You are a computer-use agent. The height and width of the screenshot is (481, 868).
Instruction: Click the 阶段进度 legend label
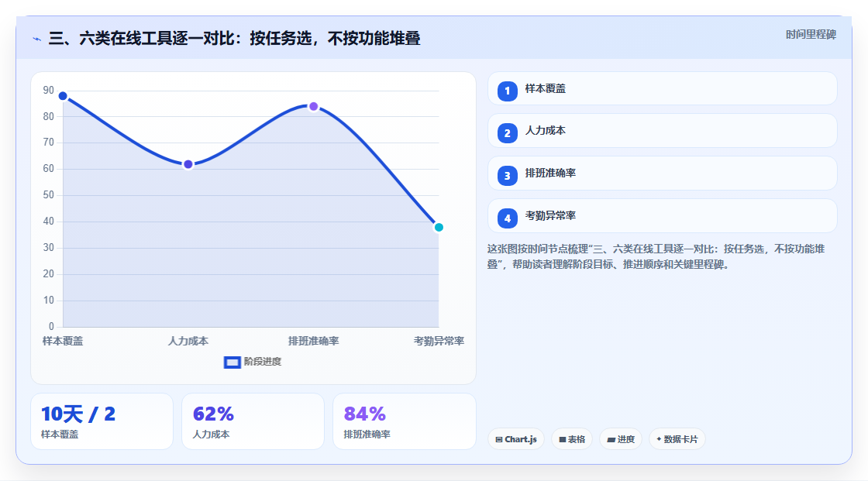pos(263,362)
